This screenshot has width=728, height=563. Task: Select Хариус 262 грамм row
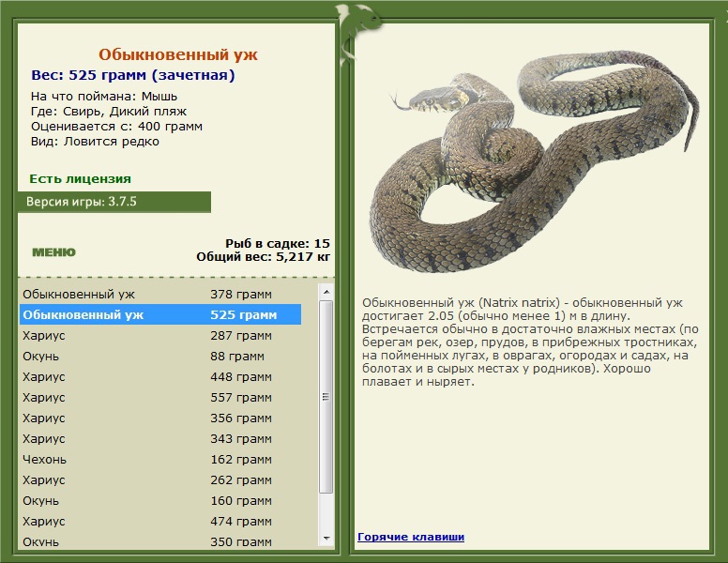pyautogui.click(x=160, y=479)
